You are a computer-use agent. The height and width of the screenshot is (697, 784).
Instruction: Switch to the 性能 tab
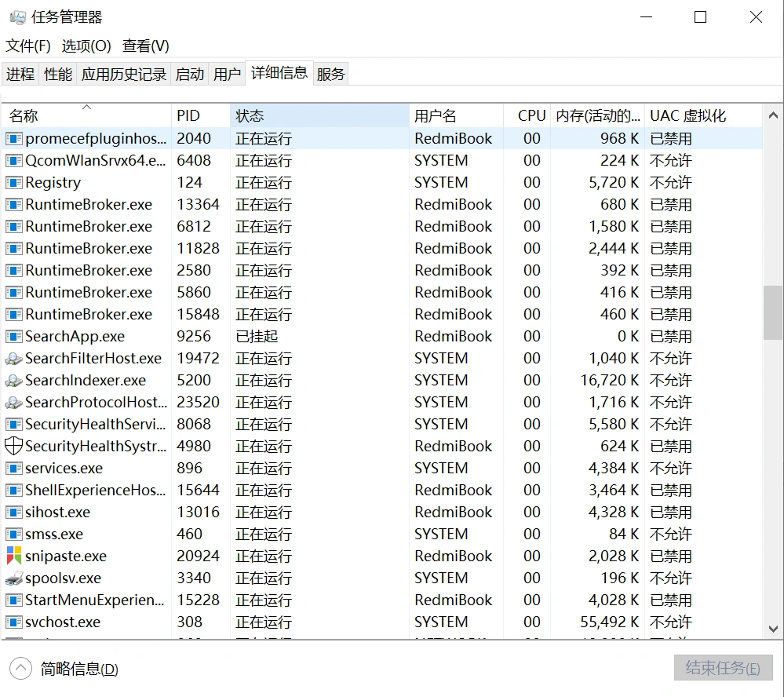coord(57,73)
